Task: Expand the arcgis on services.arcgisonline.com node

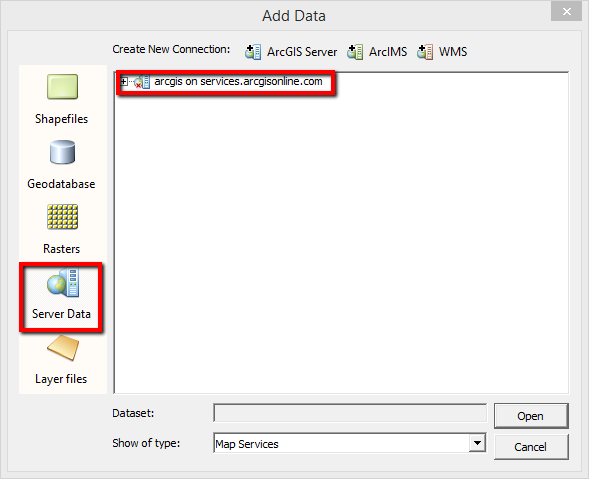Action: 124,81
